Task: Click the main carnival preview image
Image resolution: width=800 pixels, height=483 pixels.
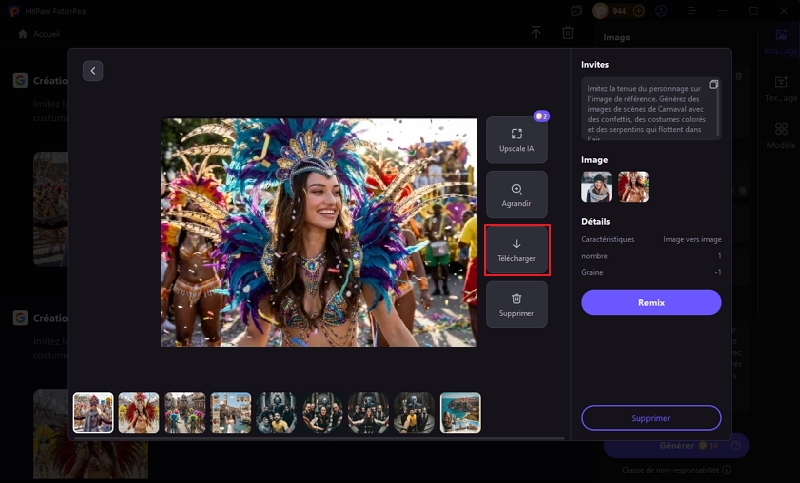Action: pyautogui.click(x=319, y=233)
